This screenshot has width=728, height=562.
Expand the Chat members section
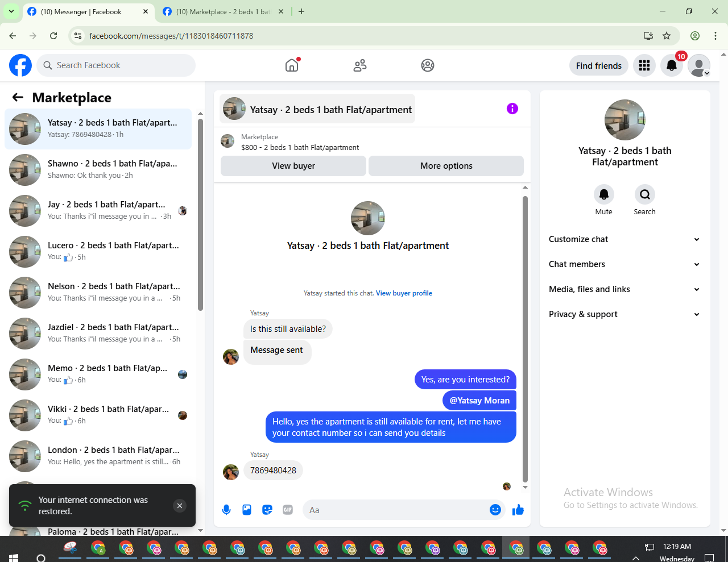tap(624, 264)
